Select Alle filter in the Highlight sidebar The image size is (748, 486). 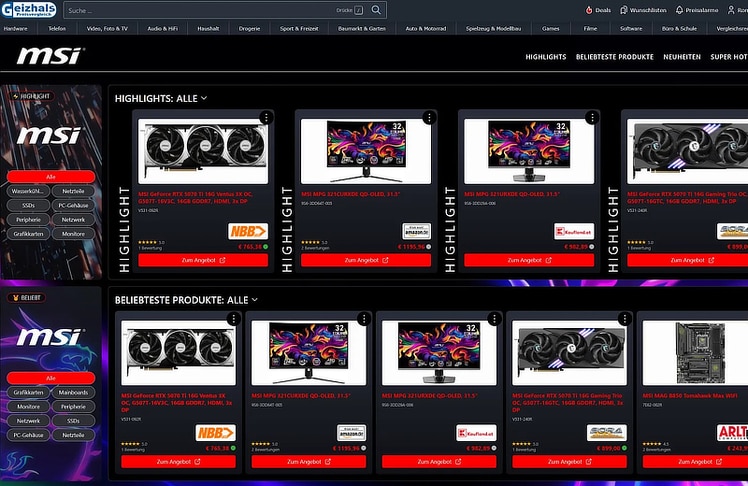tap(51, 176)
